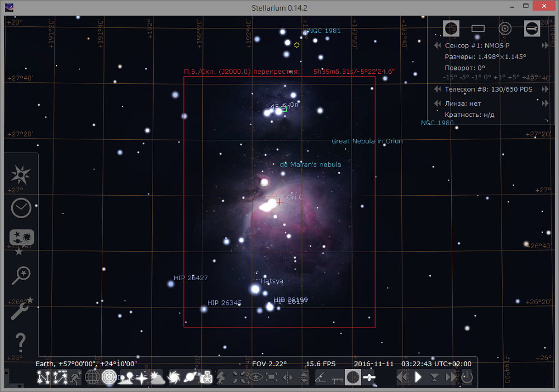
Task: Select previous telescope before 130/650 PDS
Action: point(438,89)
